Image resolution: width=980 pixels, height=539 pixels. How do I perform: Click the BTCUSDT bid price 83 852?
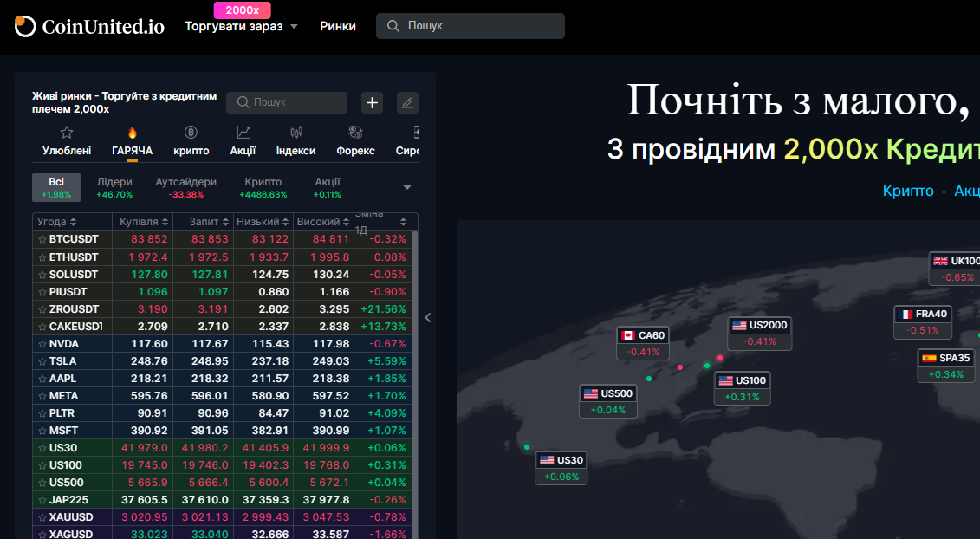point(149,239)
